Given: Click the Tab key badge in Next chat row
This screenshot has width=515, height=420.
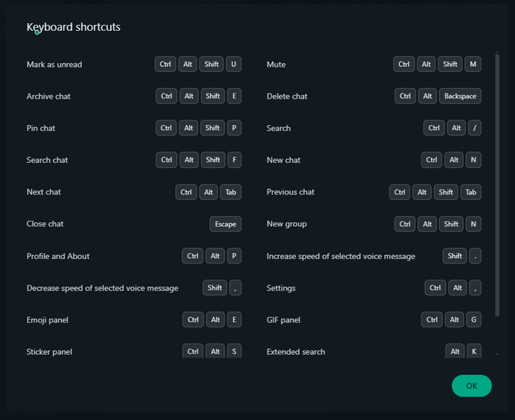Looking at the screenshot, I should click(x=230, y=192).
